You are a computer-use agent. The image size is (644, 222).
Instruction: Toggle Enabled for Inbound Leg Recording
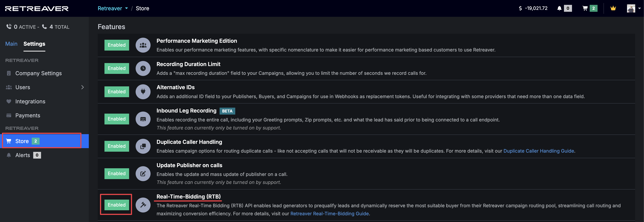click(117, 119)
